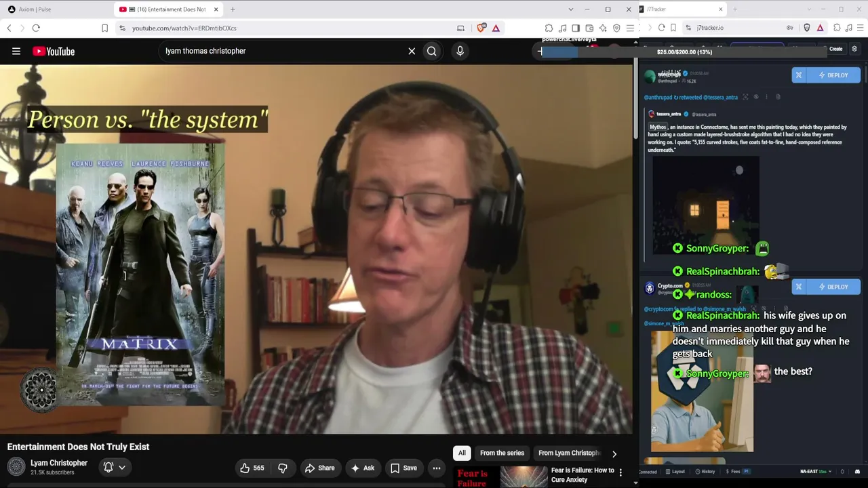Open Brave Shields in the YouTube window
868x488 pixels.
(481, 28)
